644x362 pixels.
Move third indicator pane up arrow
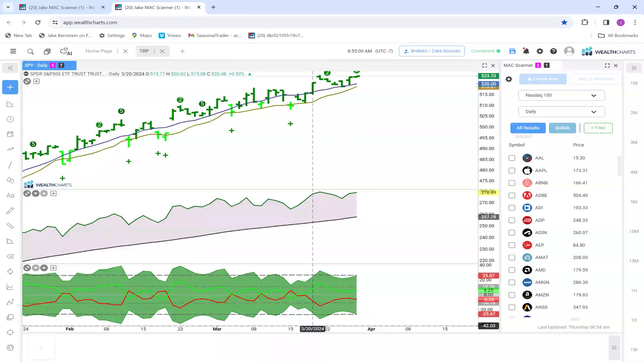(44, 268)
